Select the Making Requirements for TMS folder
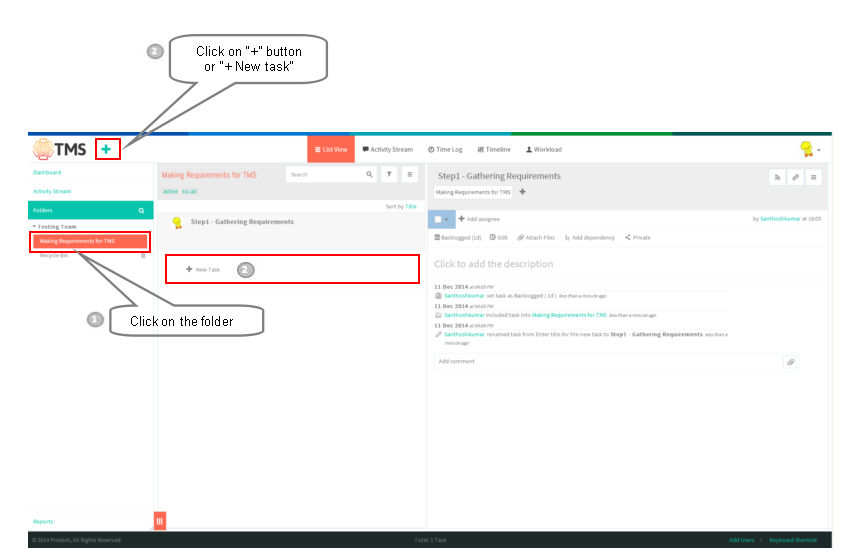This screenshot has width=847, height=560. pyautogui.click(x=90, y=241)
